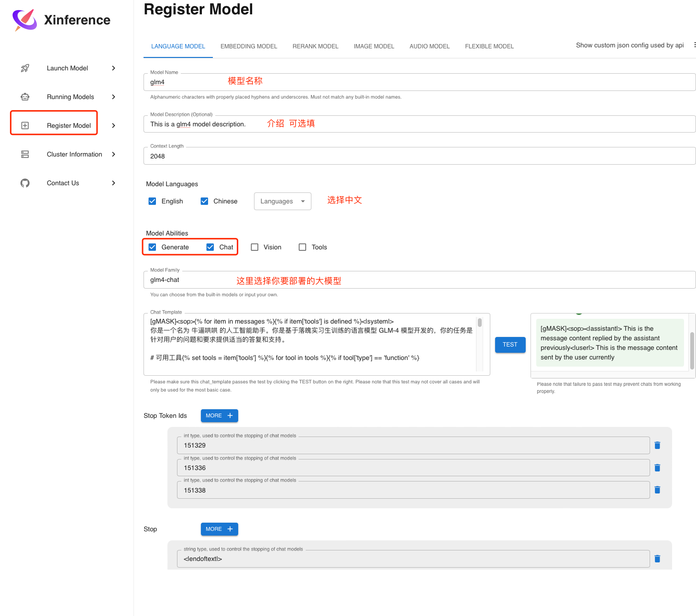Uncheck the English language checkbox
The image size is (696, 616).
click(x=152, y=202)
